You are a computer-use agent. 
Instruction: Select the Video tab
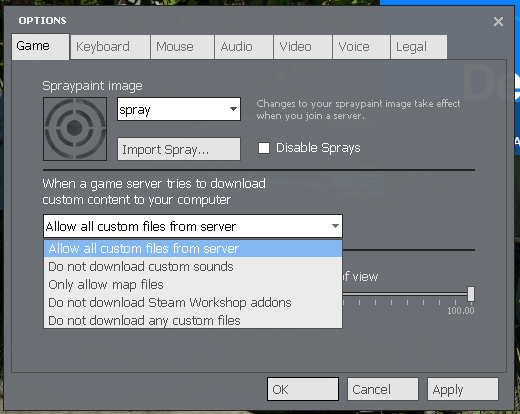[303, 47]
